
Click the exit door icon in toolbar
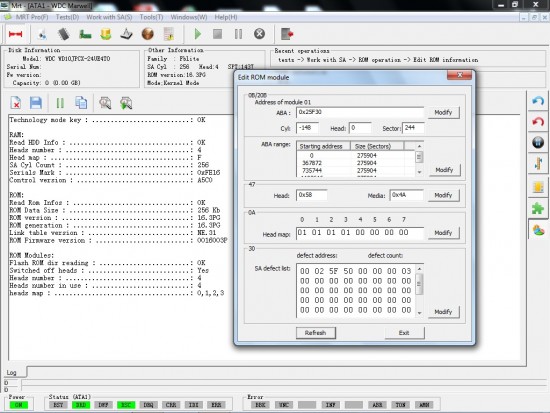[x=287, y=34]
